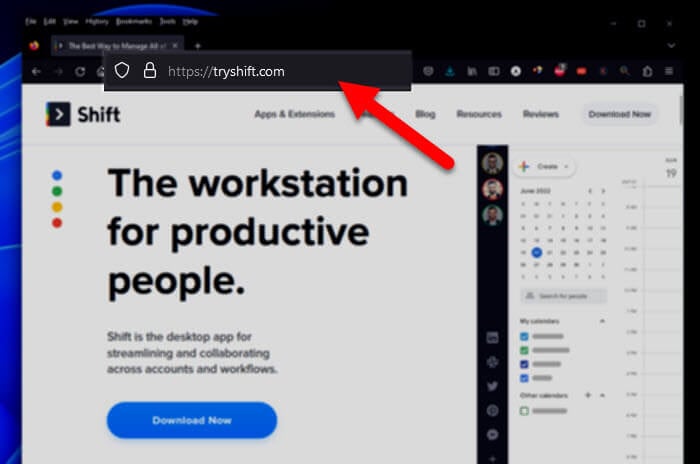
Task: Toggle the dark navy checkbox under My calendars
Action: point(525,364)
